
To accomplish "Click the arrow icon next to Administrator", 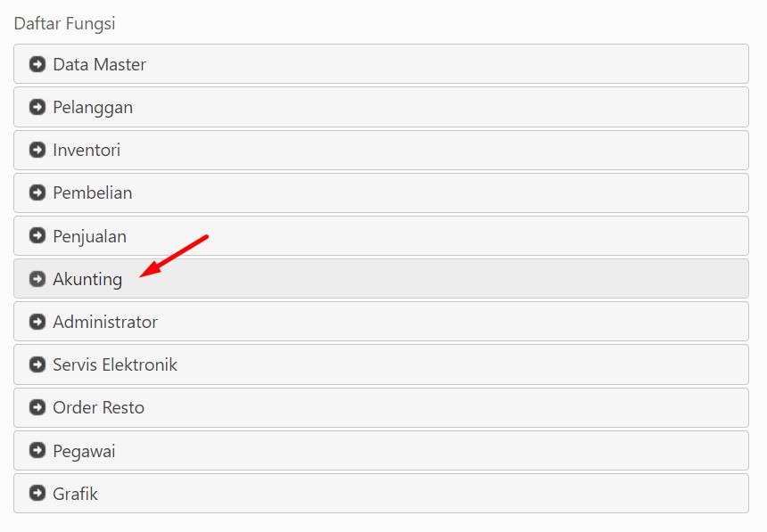I will point(37,322).
